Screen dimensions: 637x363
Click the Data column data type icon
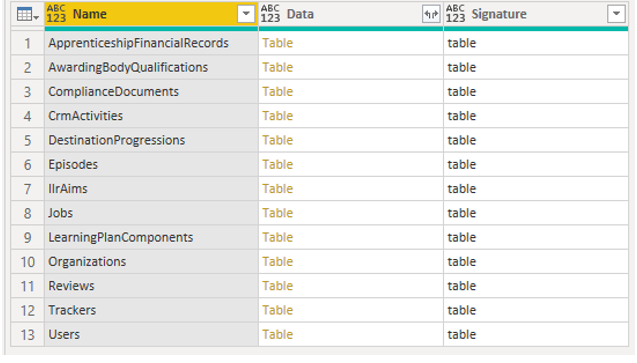click(x=270, y=14)
